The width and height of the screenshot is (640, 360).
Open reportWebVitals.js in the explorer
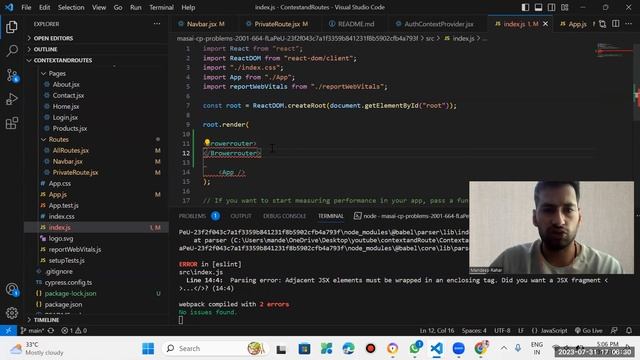(75, 249)
